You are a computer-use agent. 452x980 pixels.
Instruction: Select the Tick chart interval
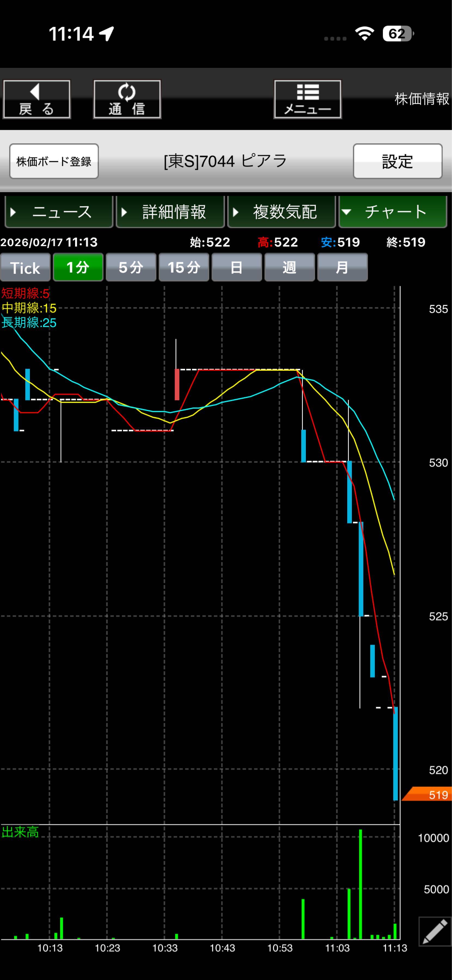(x=25, y=267)
